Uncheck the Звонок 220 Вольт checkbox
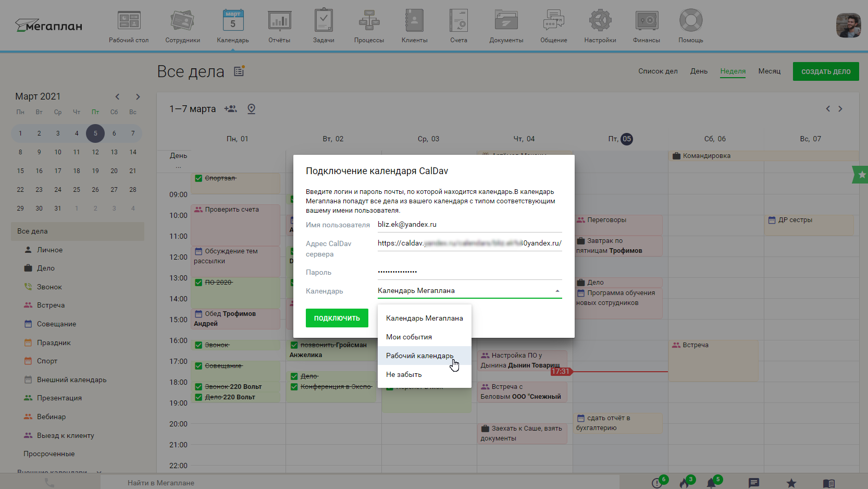This screenshot has width=868, height=489. click(199, 387)
